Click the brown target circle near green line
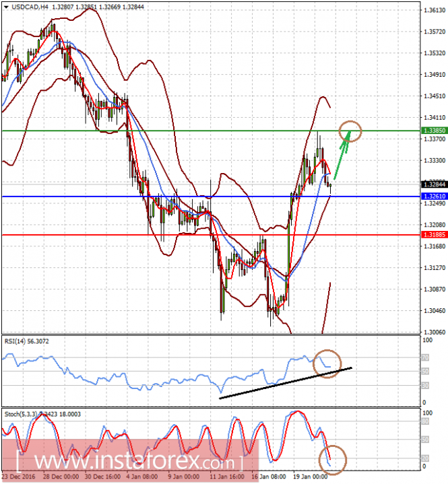The image size is (448, 484). point(350,130)
